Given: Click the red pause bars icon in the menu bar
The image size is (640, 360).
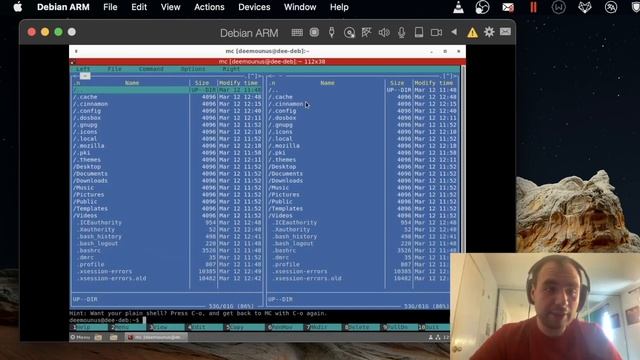Looking at the screenshot, I should click(533, 7).
